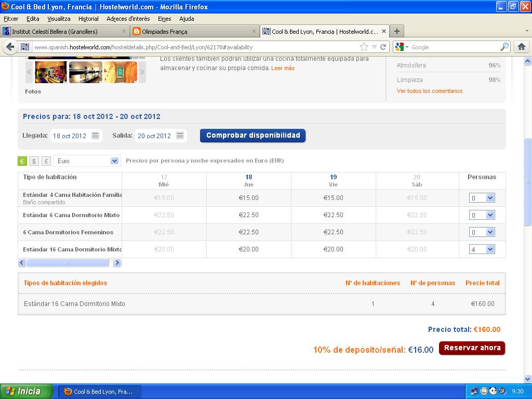The height and width of the screenshot is (399, 532).
Task: Open Ver todos los comentarios link
Action: tap(430, 91)
